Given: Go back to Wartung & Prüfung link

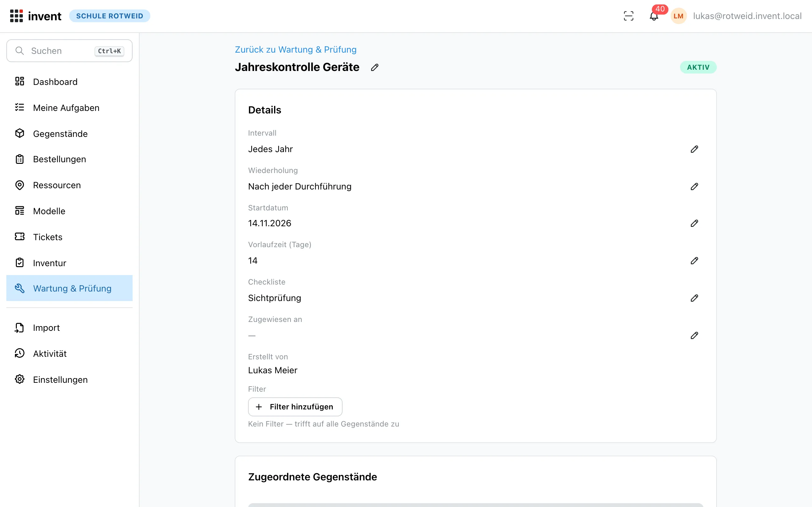Looking at the screenshot, I should 296,50.
